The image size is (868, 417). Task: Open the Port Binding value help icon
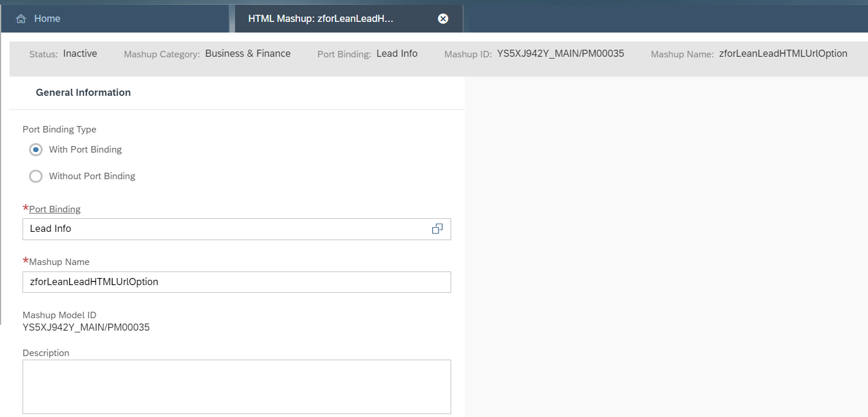click(438, 229)
